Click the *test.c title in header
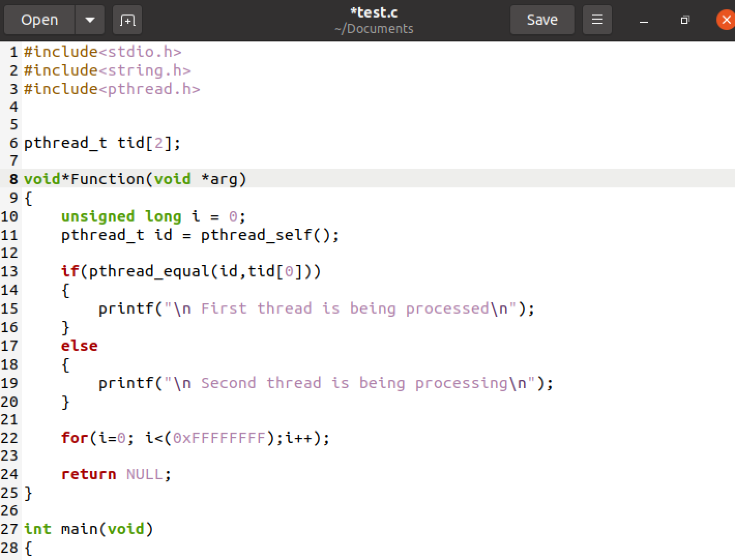The width and height of the screenshot is (735, 560). point(374,13)
